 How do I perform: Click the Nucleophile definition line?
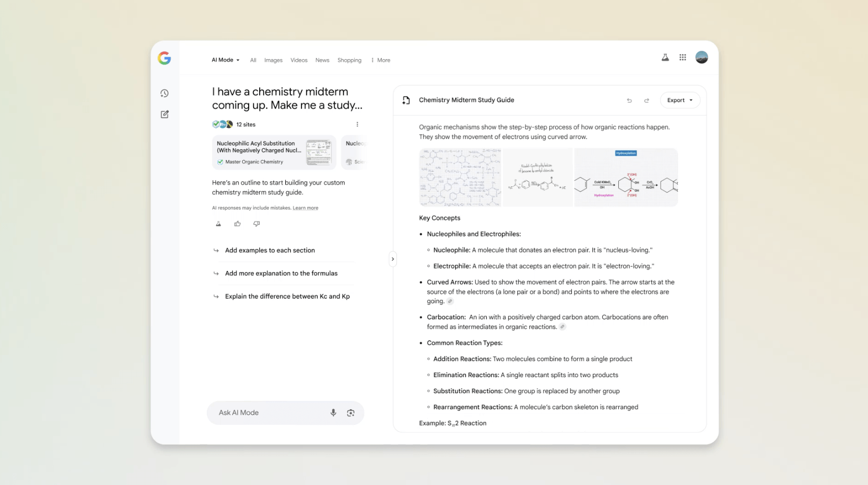[x=543, y=250]
